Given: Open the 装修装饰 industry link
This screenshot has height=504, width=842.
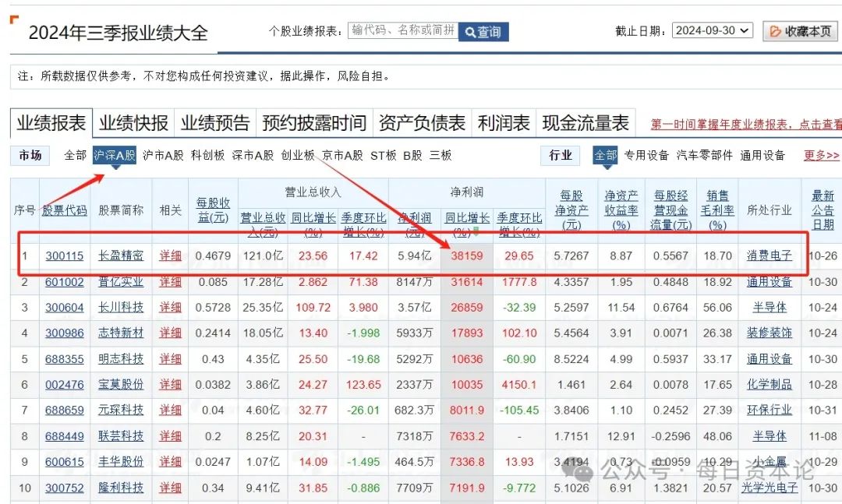Looking at the screenshot, I should pos(769,333).
